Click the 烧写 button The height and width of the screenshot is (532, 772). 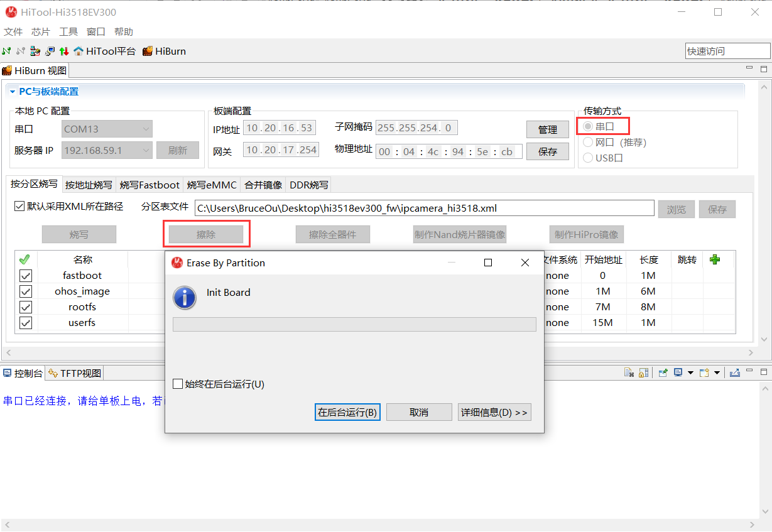[x=79, y=234]
